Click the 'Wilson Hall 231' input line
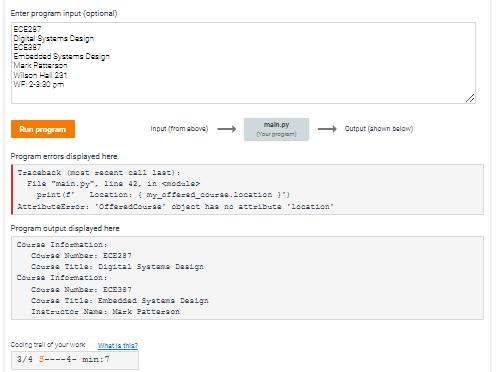Image resolution: width=497 pixels, height=372 pixels. 40,75
